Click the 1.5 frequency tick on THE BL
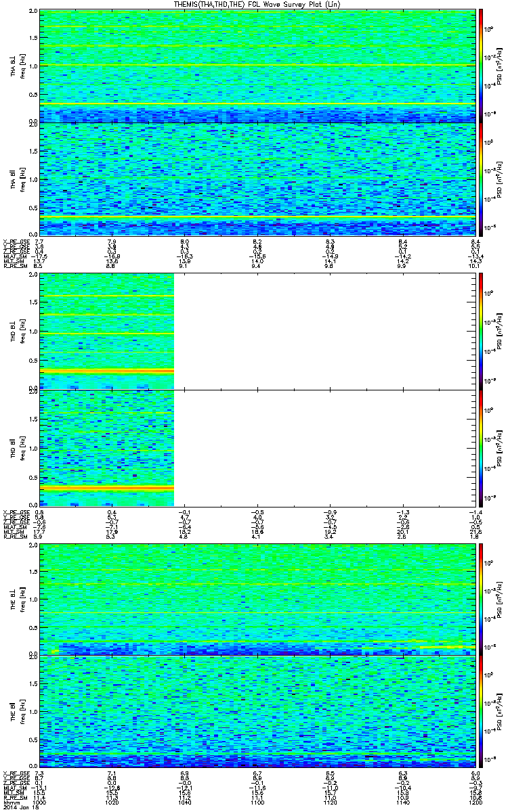The image size is (508, 812). pos(33,572)
